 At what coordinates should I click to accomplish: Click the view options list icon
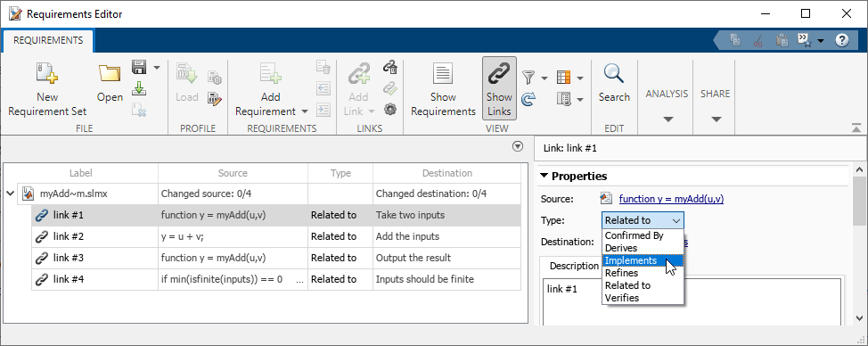tap(563, 100)
